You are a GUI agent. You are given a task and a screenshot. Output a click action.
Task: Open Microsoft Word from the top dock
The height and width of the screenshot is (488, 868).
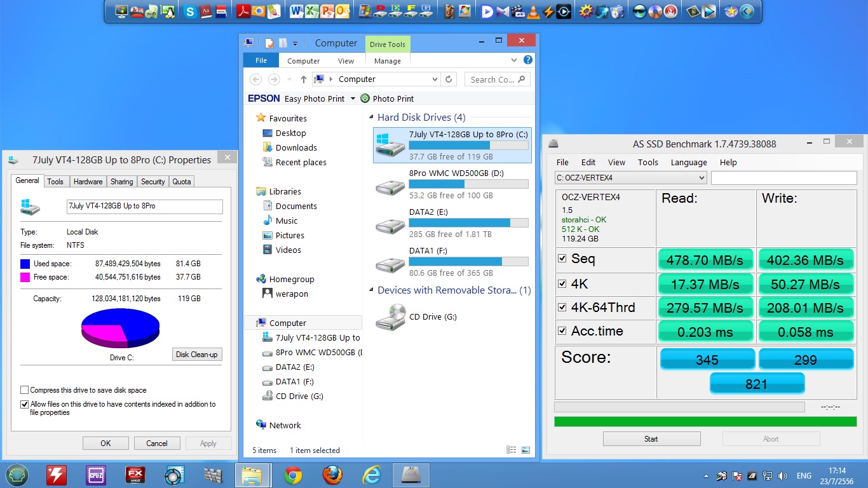tap(296, 11)
